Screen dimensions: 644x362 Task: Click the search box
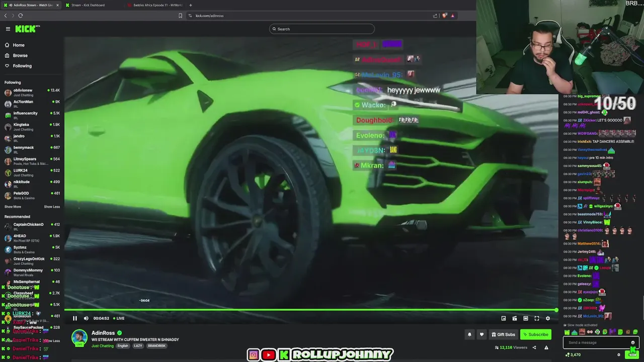tap(322, 29)
